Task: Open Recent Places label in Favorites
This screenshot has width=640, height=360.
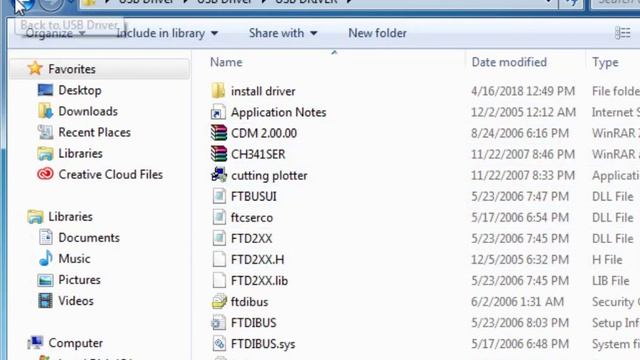Action: (x=94, y=132)
